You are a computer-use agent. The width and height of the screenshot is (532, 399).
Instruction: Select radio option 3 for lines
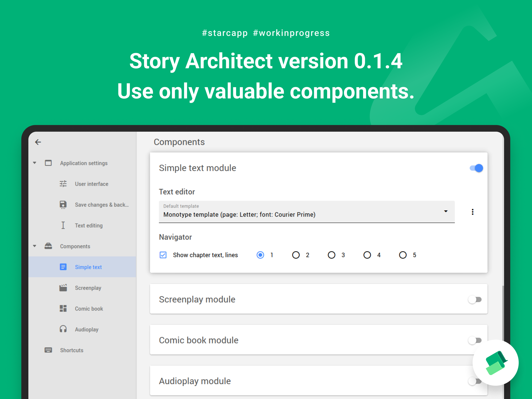click(x=331, y=255)
